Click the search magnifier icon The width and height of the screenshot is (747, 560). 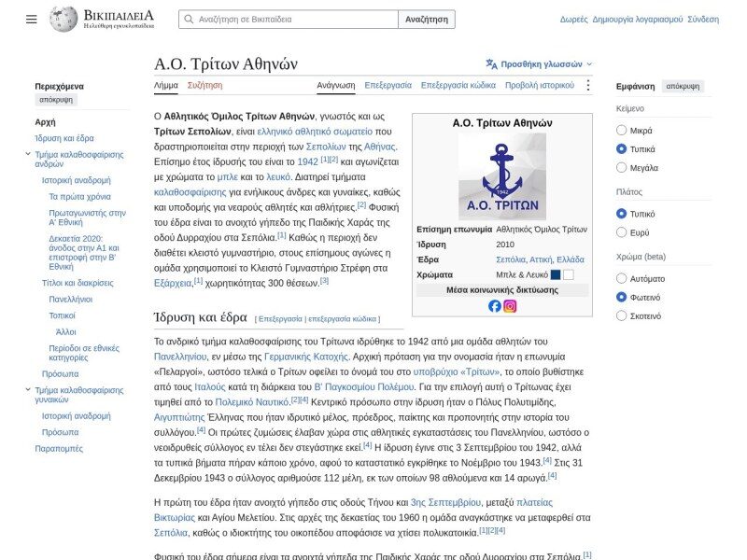pos(189,20)
